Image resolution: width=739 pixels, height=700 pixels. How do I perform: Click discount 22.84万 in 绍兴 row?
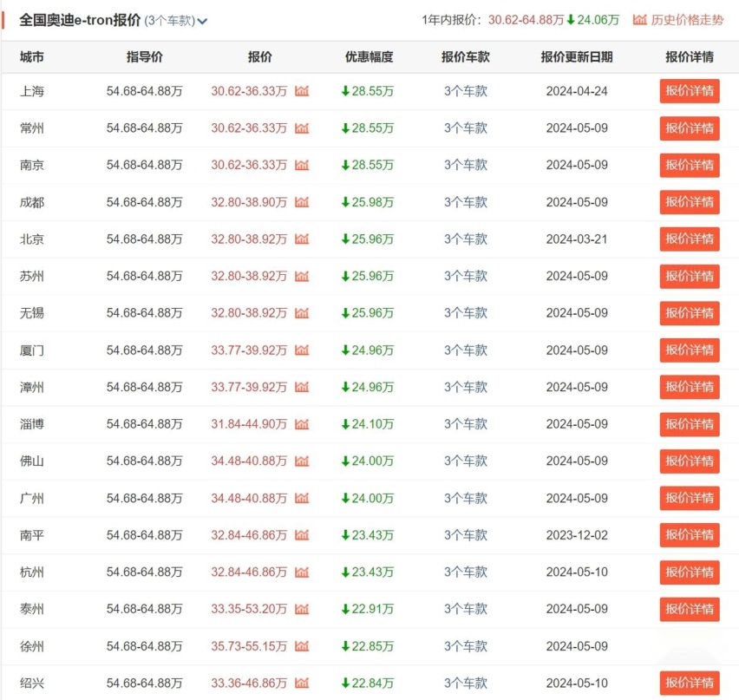click(368, 683)
